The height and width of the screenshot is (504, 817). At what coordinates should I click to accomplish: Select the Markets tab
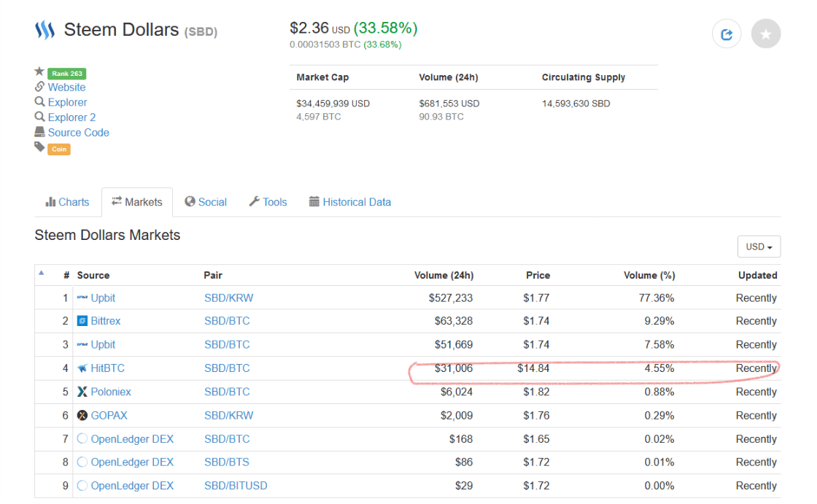(x=137, y=202)
